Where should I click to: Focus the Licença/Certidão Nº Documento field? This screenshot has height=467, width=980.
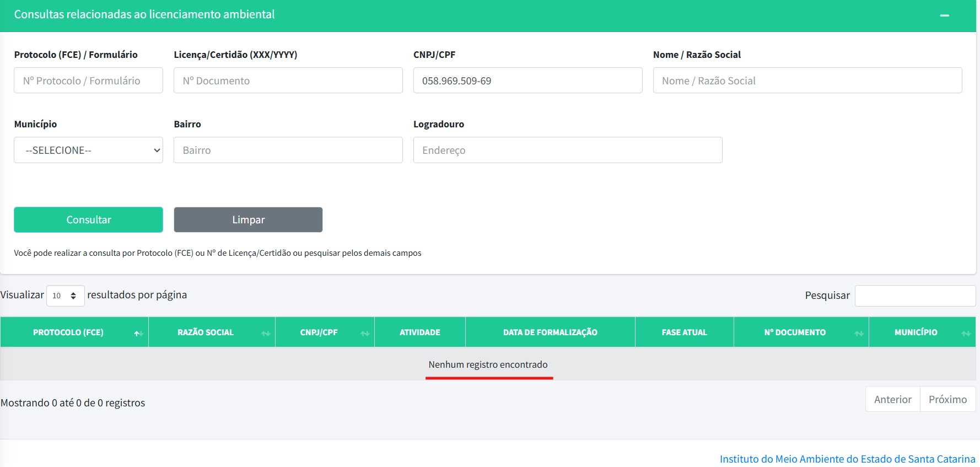[288, 80]
